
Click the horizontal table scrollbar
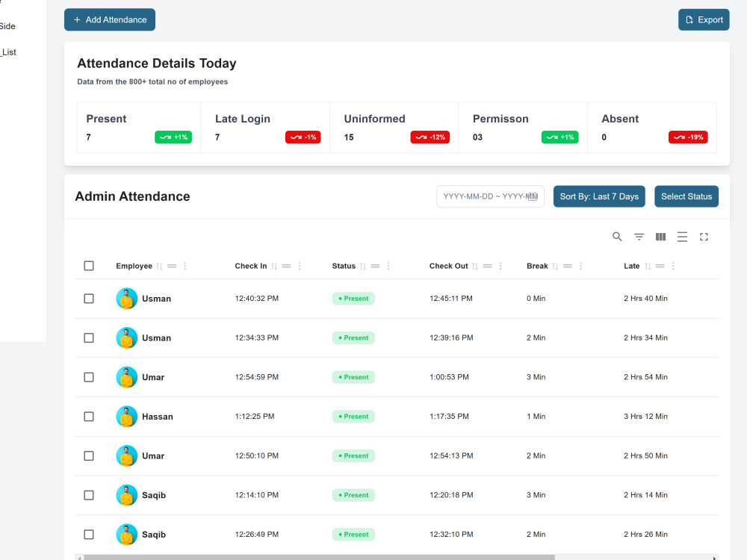click(x=319, y=557)
